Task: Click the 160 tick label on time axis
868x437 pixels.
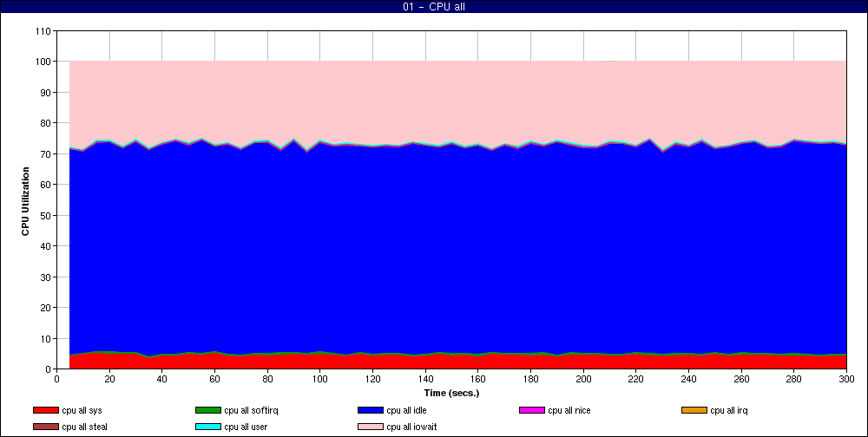Action: 477,379
